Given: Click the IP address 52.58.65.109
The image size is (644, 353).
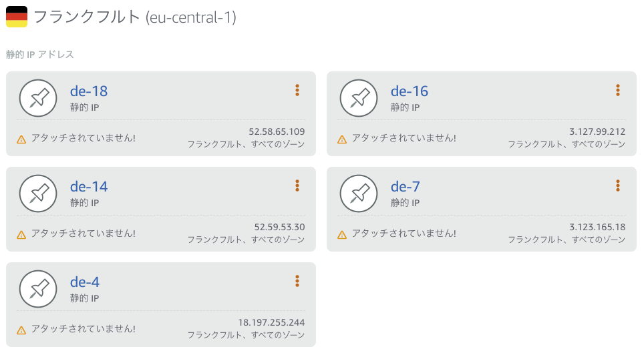Looking at the screenshot, I should (277, 131).
